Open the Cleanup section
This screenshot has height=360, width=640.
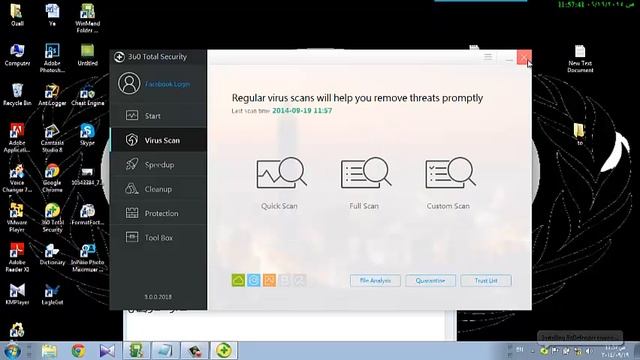(158, 189)
